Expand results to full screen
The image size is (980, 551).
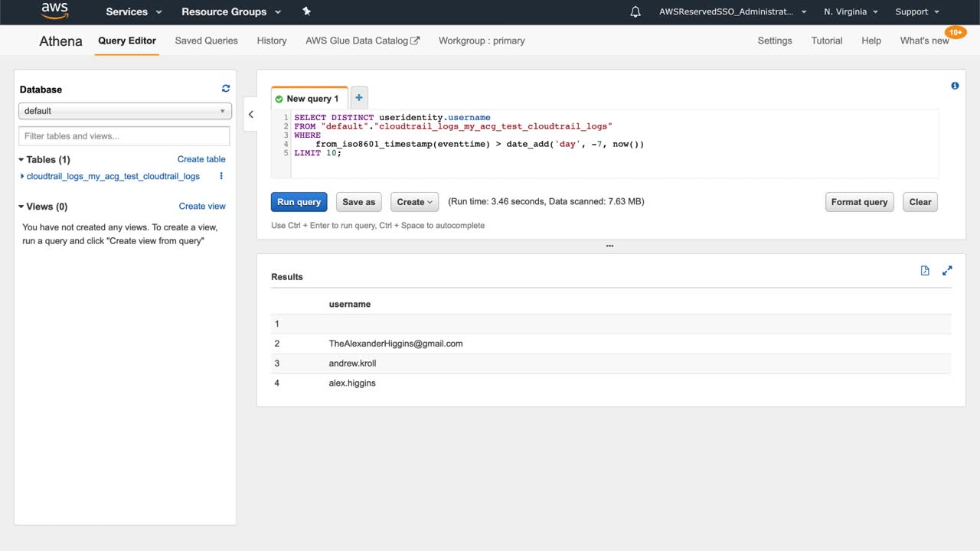click(x=947, y=271)
